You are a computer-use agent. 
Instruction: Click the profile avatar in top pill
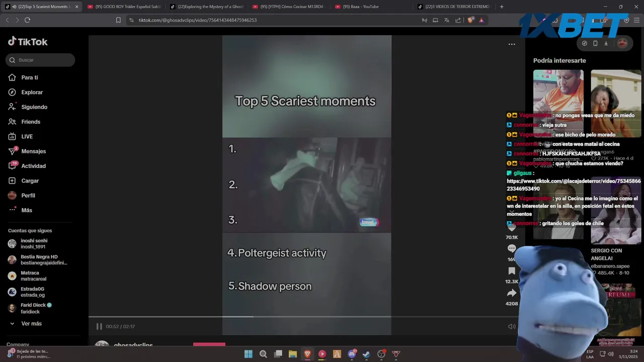click(622, 43)
